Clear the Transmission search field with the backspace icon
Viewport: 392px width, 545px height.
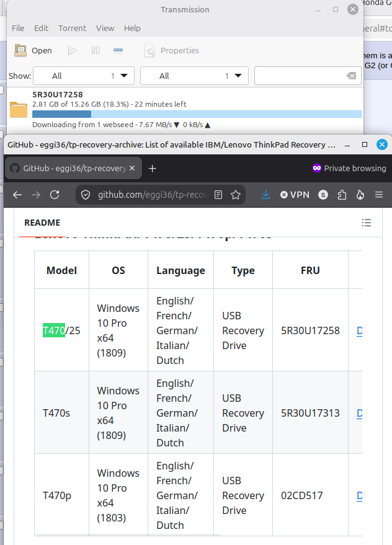tap(351, 76)
